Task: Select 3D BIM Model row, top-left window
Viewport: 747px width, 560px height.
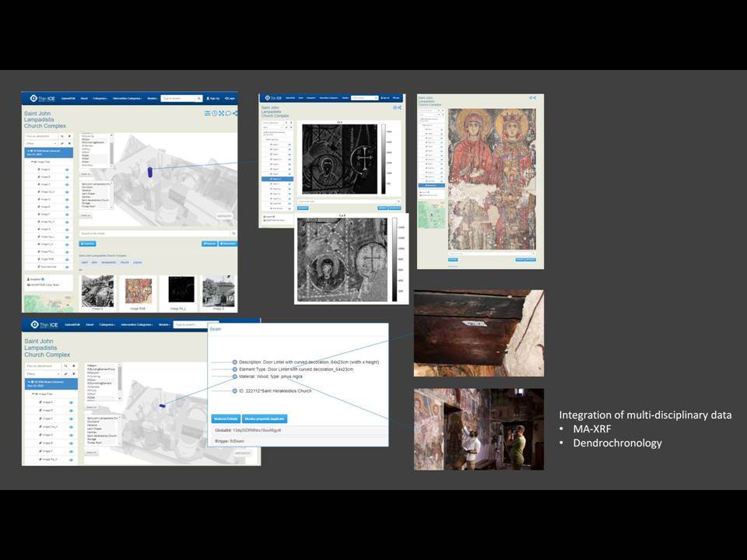Action: (48, 152)
